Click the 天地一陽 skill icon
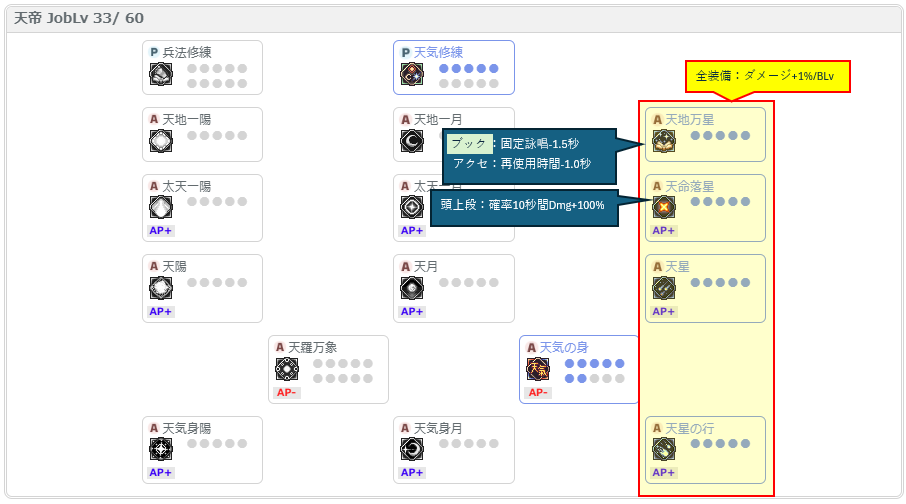Image resolution: width=906 pixels, height=504 pixels. click(161, 141)
